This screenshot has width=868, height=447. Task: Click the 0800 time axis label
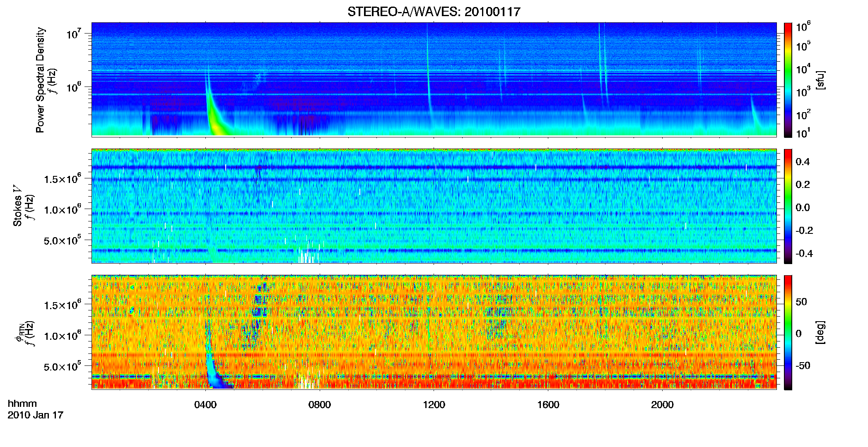(319, 405)
